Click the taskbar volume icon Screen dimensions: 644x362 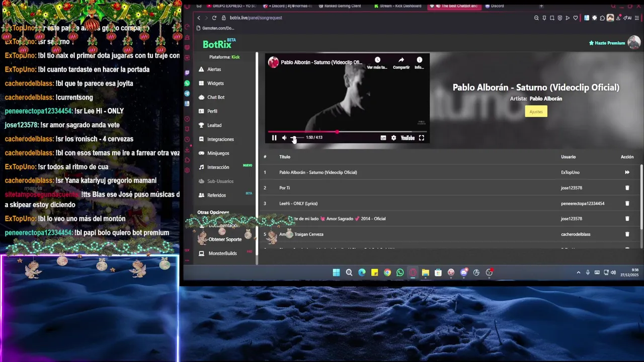click(613, 273)
